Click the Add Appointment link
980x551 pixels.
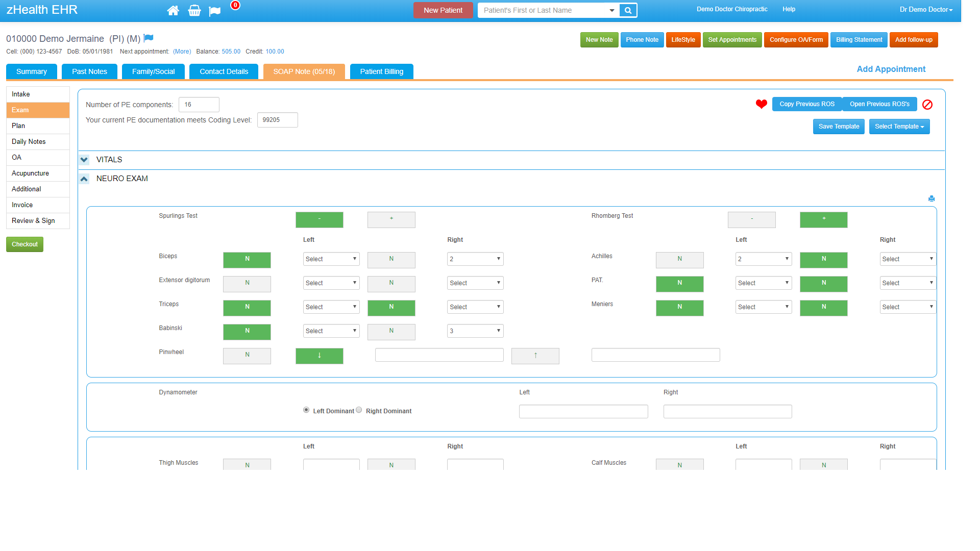[891, 69]
